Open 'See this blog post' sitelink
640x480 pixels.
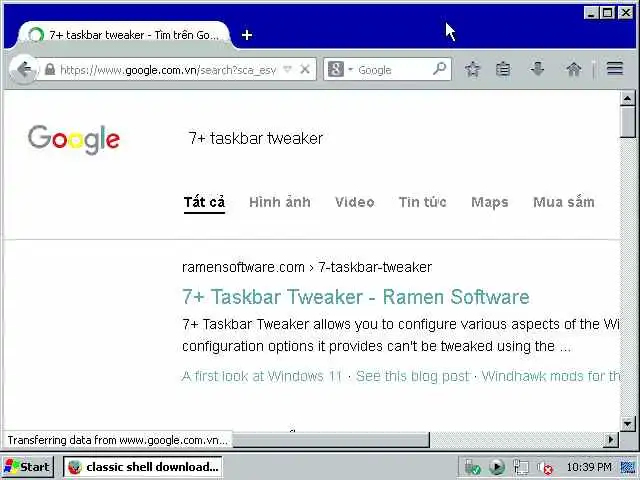[413, 376]
